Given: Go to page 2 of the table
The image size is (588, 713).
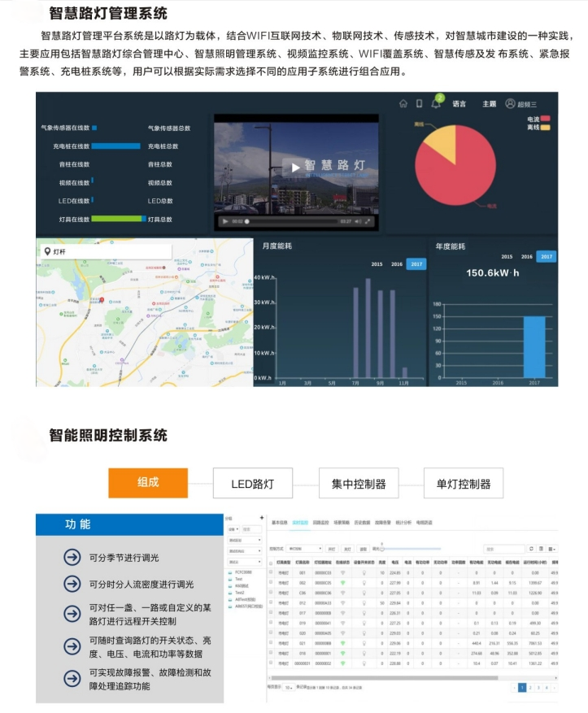Looking at the screenshot, I should 530,688.
